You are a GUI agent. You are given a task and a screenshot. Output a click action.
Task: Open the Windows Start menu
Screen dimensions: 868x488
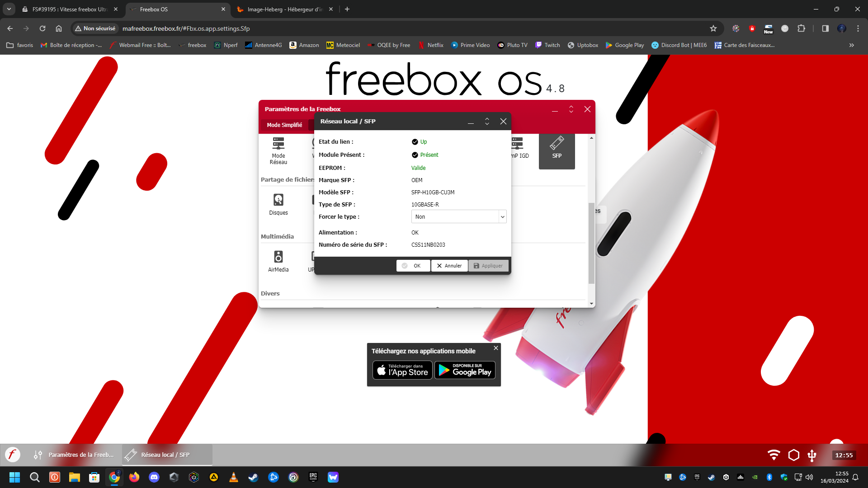14,477
